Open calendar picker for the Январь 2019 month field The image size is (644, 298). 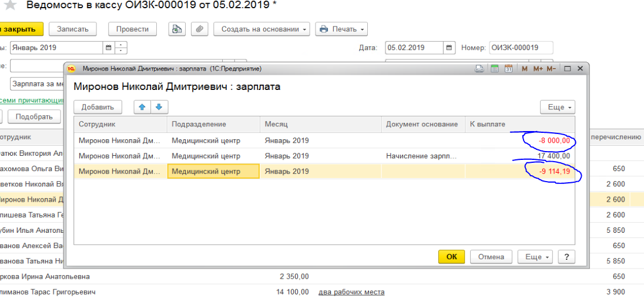point(108,48)
